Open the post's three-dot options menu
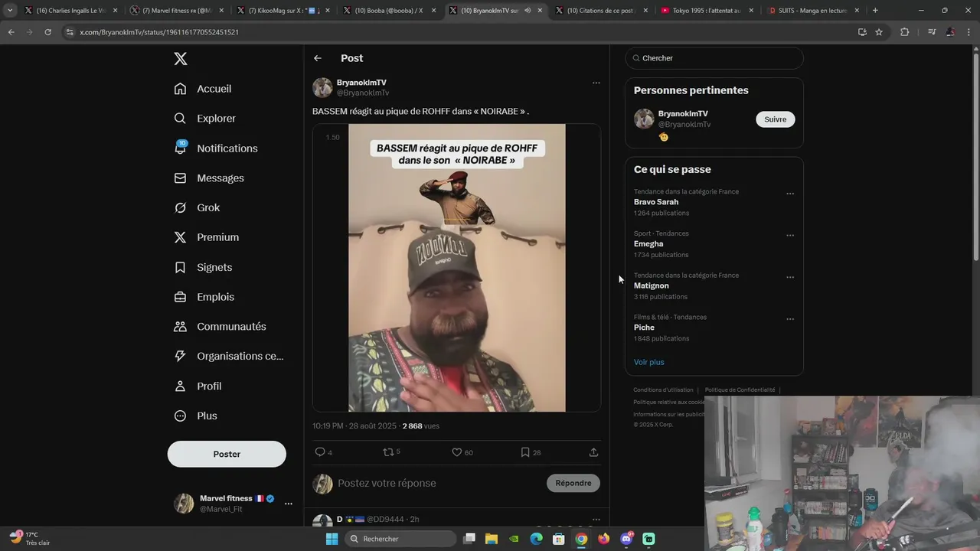 click(596, 83)
